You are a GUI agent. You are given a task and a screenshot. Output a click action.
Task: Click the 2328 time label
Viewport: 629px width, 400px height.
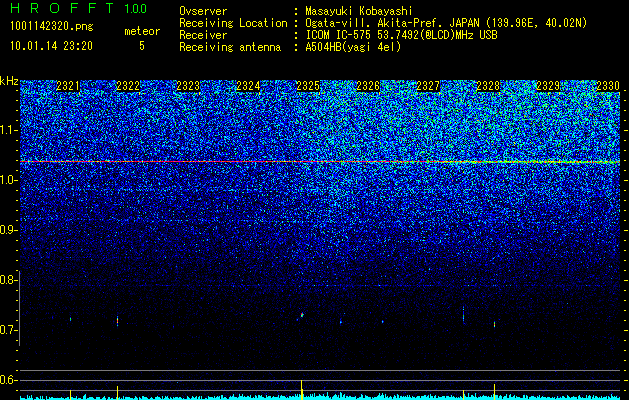488,86
